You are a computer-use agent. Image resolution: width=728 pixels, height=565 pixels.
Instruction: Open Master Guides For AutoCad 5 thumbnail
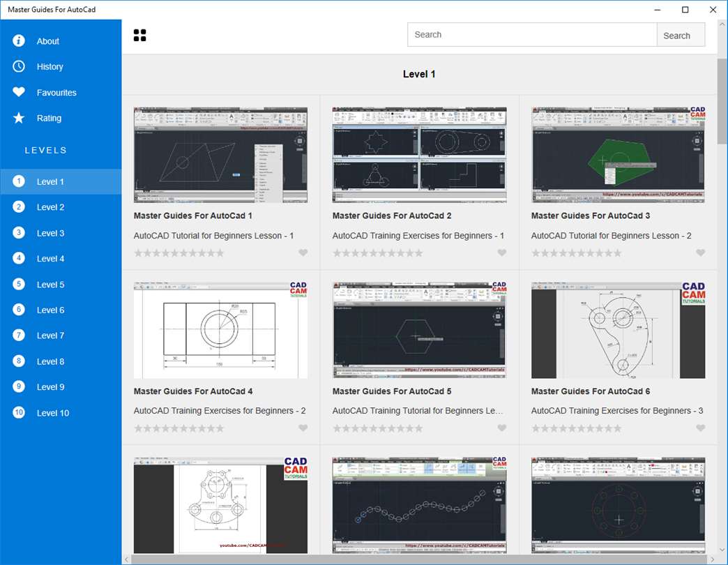(419, 330)
